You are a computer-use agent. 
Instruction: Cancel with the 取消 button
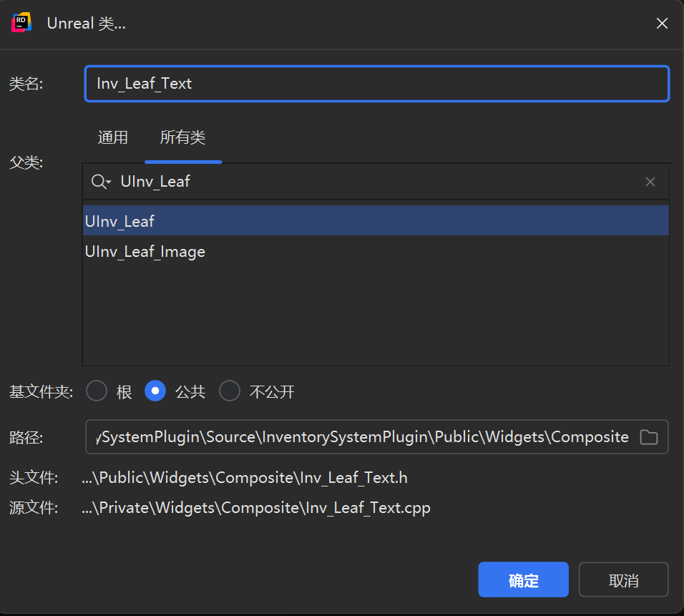623,580
